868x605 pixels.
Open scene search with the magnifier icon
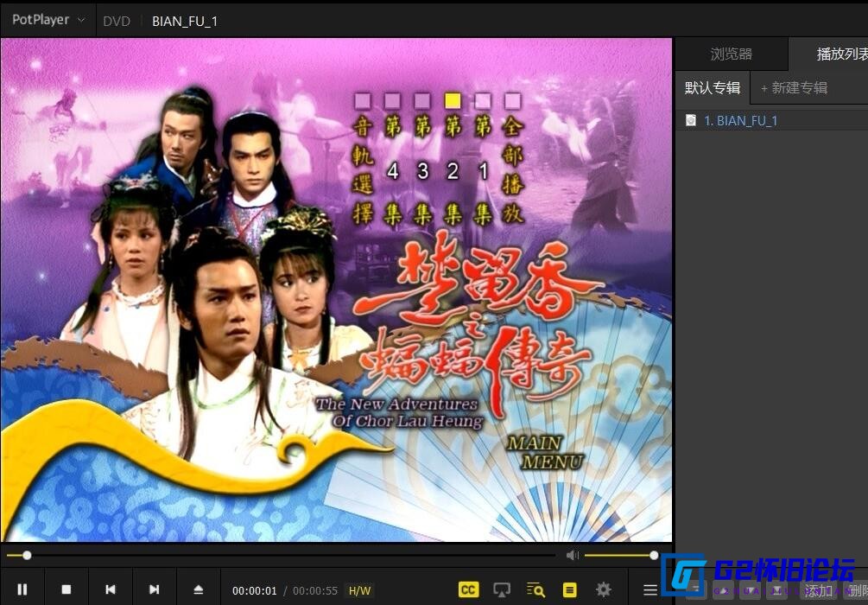click(536, 589)
